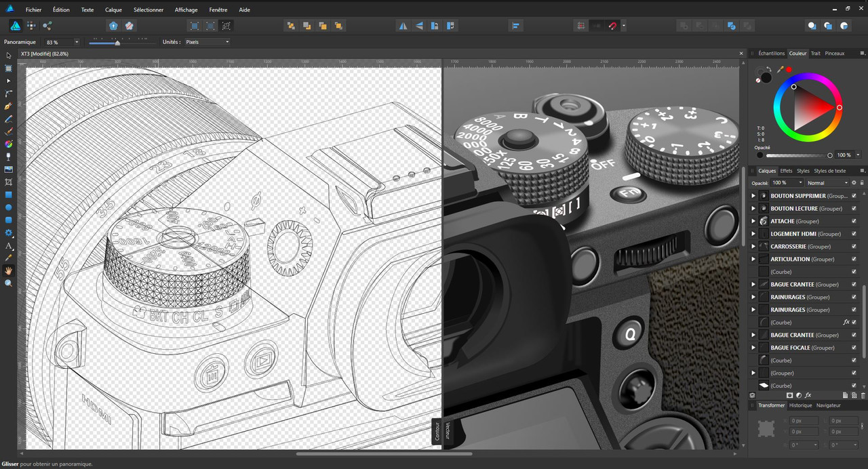This screenshot has width=868, height=469.
Task: Click the delete layer trash icon
Action: click(x=863, y=394)
